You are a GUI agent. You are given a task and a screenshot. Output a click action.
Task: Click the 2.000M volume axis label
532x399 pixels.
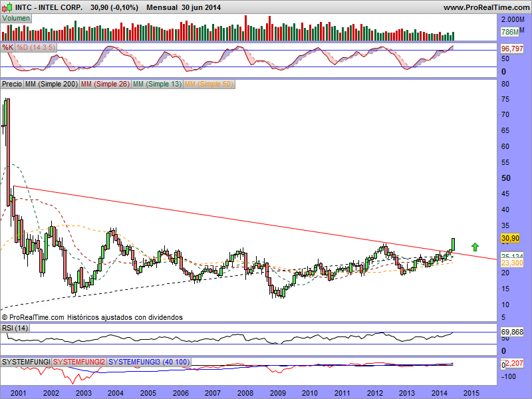pyautogui.click(x=513, y=19)
